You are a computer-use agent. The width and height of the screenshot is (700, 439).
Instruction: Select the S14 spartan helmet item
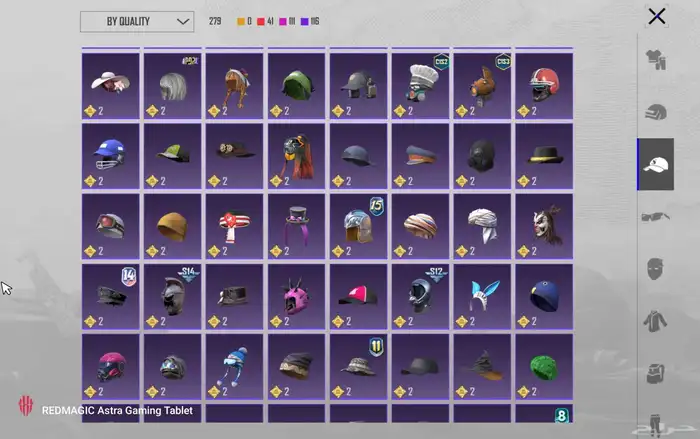[x=173, y=296]
